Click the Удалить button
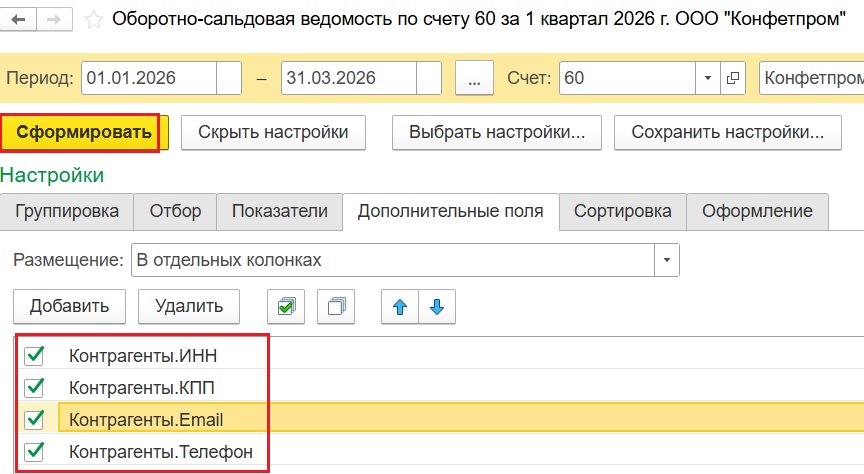This screenshot has height=474, width=864. (x=189, y=306)
